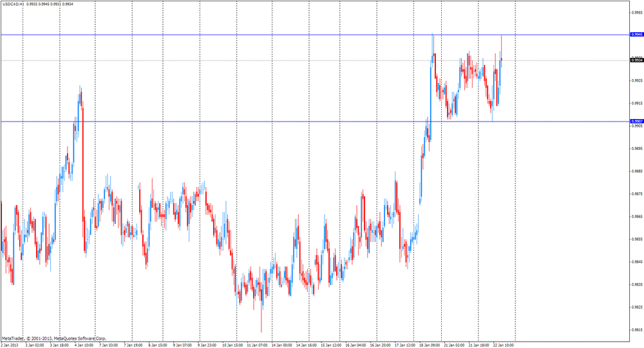Click the 18 Jan 09:00 time label

430,345
